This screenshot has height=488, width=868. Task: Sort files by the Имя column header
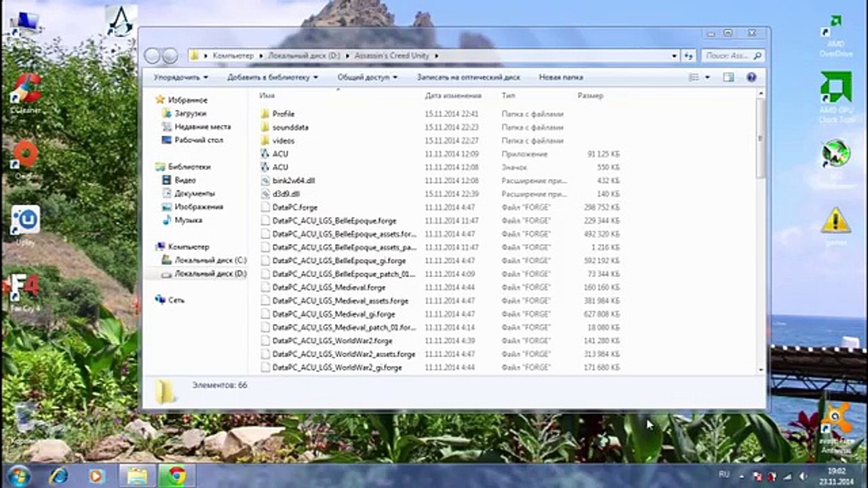pyautogui.click(x=267, y=96)
